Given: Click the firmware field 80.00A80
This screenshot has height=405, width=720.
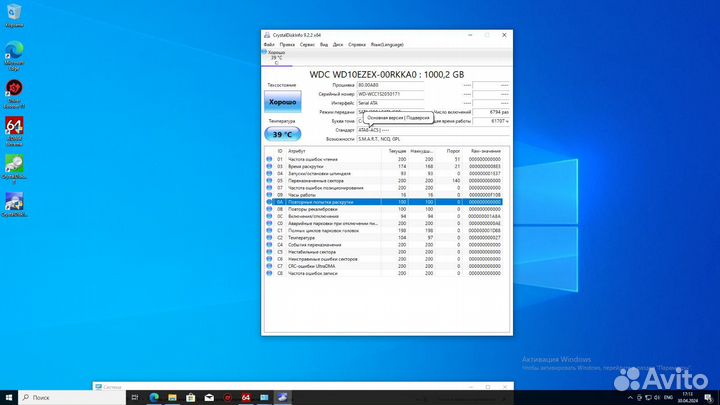Looking at the screenshot, I should pyautogui.click(x=390, y=85).
